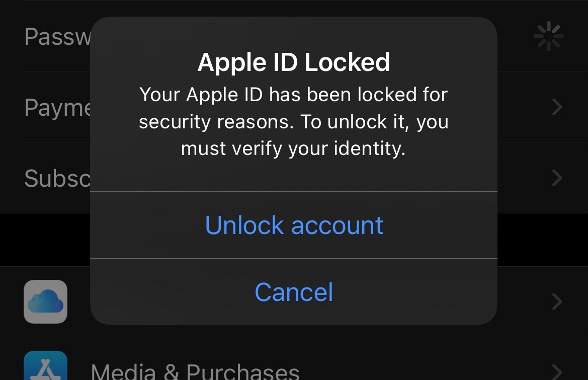Dismiss the alert with Cancel
The width and height of the screenshot is (588, 380).
click(294, 292)
